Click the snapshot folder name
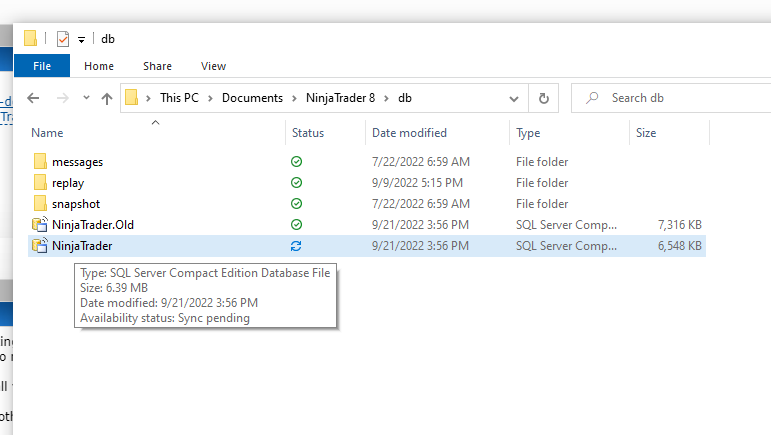The image size is (771, 435). 76,204
